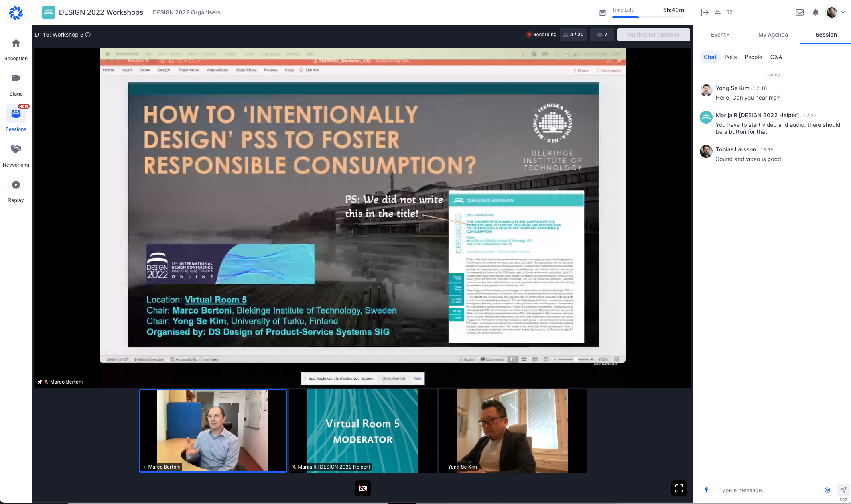Open the Polls sub-tab
The width and height of the screenshot is (851, 504).
coord(730,57)
